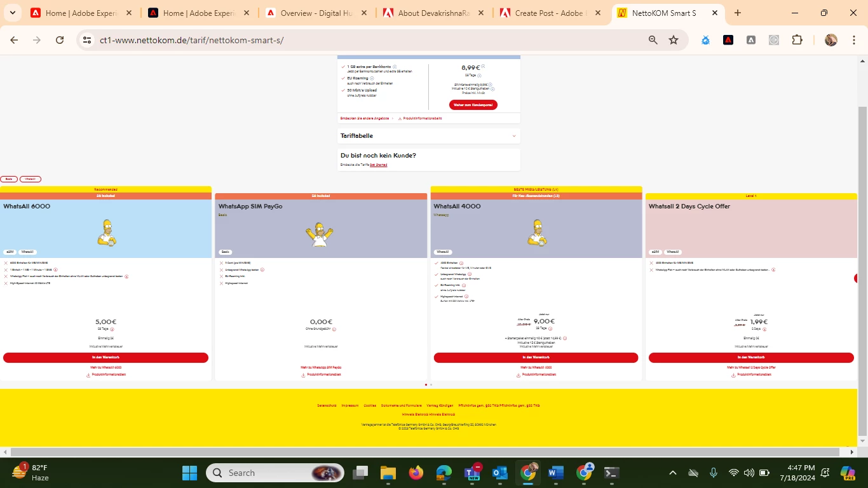Open a new Chrome tab
This screenshot has height=488, width=868.
click(737, 13)
